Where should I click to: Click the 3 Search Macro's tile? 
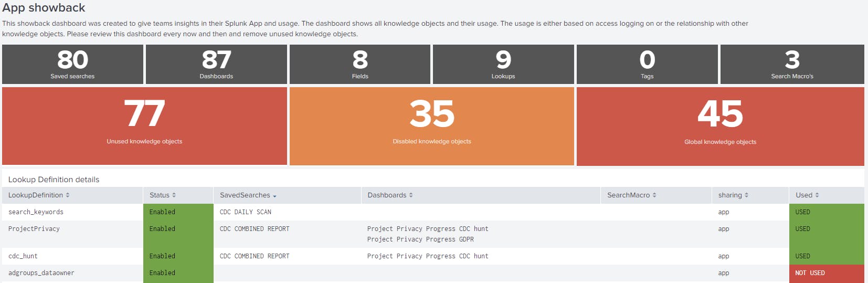pos(792,64)
